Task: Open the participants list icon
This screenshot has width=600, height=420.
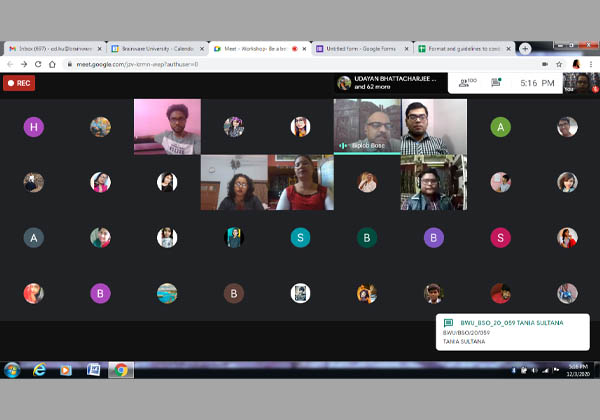Action: pyautogui.click(x=462, y=83)
